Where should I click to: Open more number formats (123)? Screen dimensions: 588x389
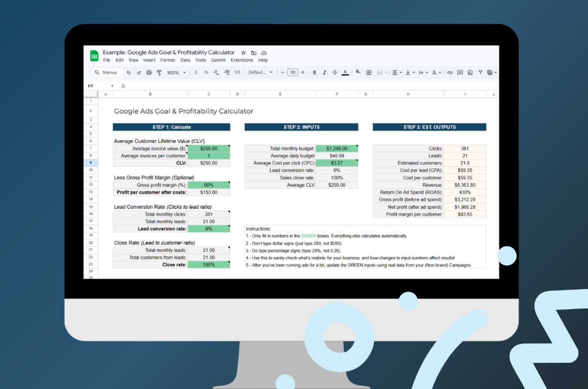click(237, 72)
